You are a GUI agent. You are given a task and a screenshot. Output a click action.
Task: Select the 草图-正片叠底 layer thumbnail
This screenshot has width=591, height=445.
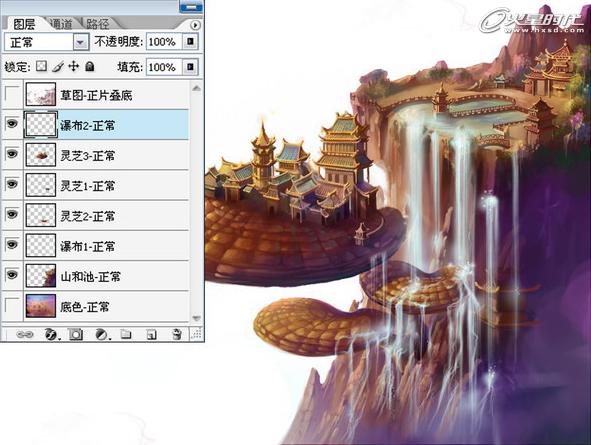pos(41,94)
